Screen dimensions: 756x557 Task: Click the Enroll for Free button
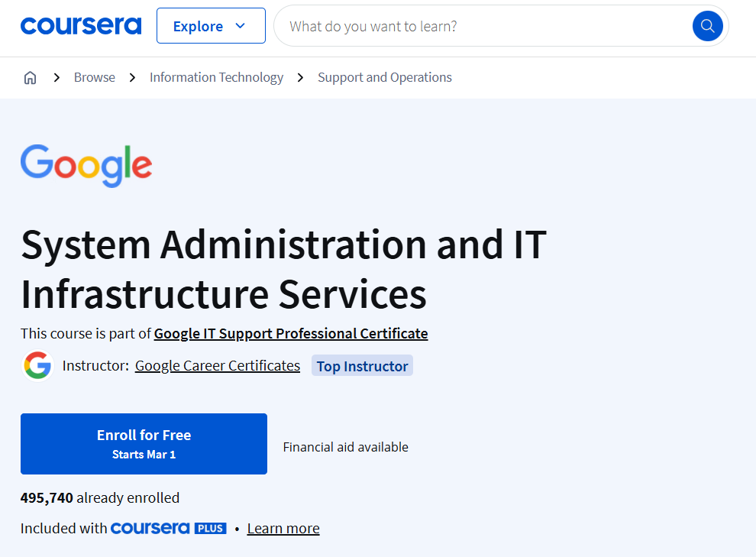[144, 443]
